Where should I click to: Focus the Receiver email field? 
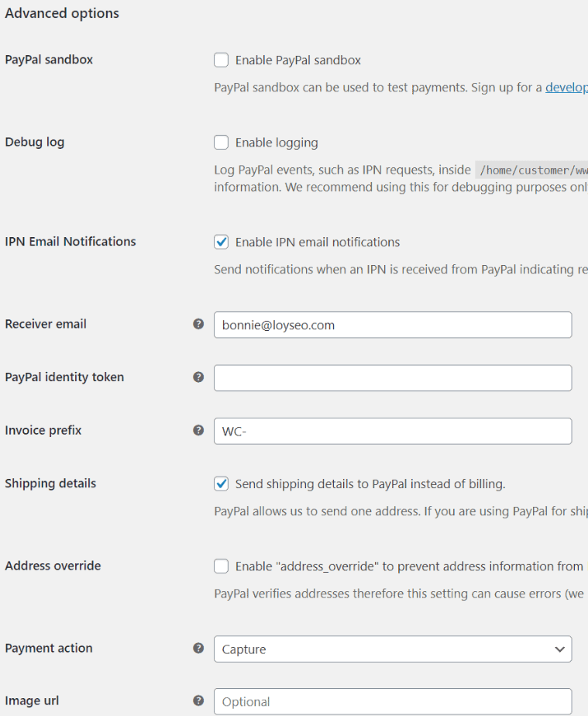[393, 325]
